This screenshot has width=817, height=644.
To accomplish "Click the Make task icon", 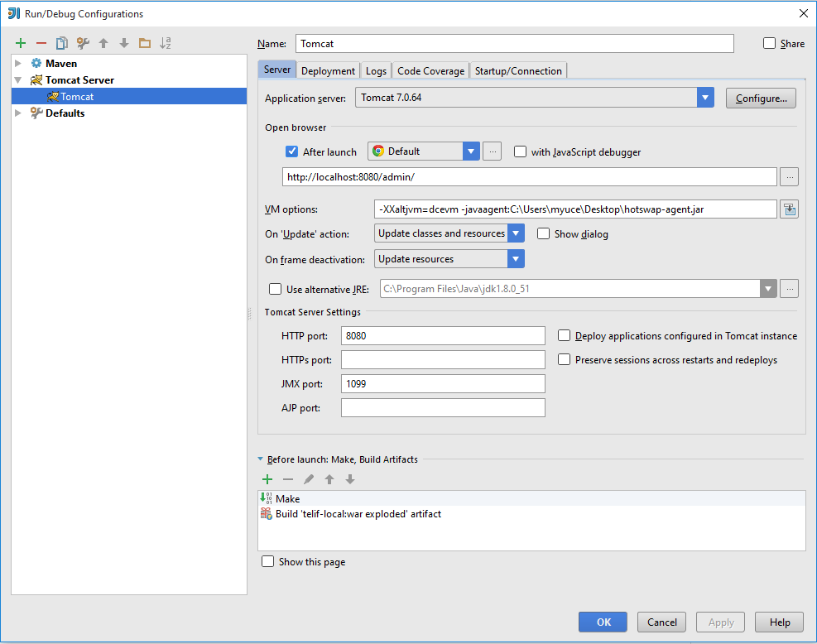I will 267,498.
